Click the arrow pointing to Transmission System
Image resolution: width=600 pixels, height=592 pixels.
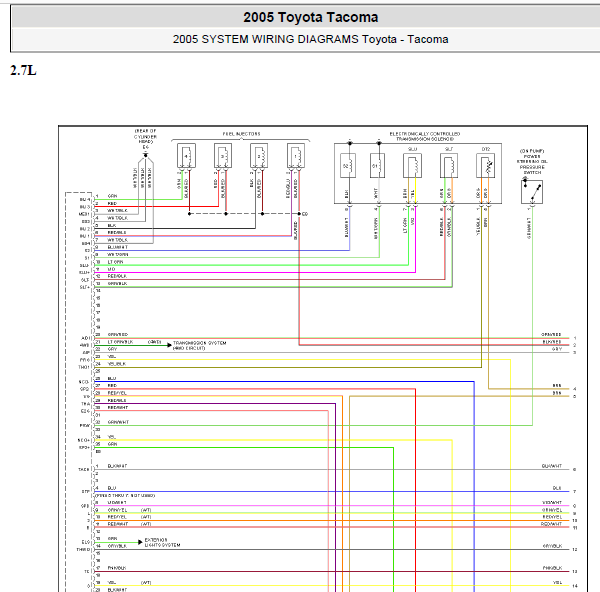(169, 345)
